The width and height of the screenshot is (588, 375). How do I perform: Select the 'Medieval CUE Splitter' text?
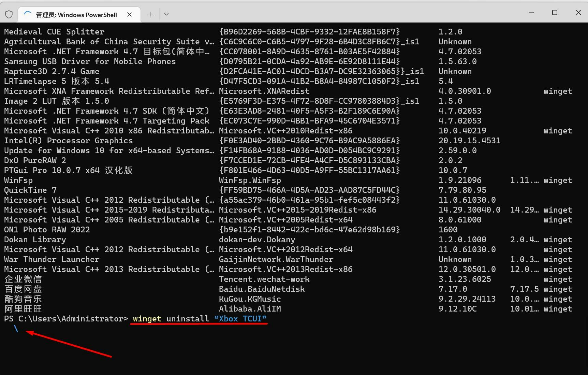click(54, 32)
